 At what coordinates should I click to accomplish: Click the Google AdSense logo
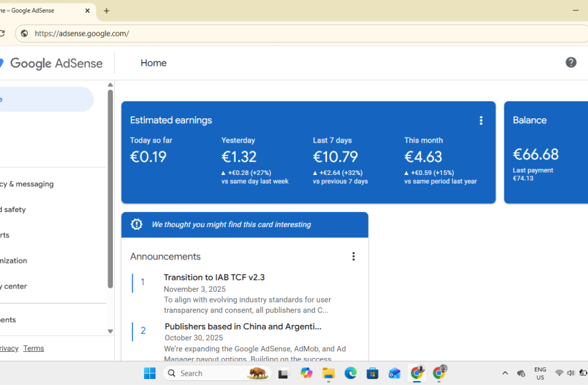coord(52,63)
